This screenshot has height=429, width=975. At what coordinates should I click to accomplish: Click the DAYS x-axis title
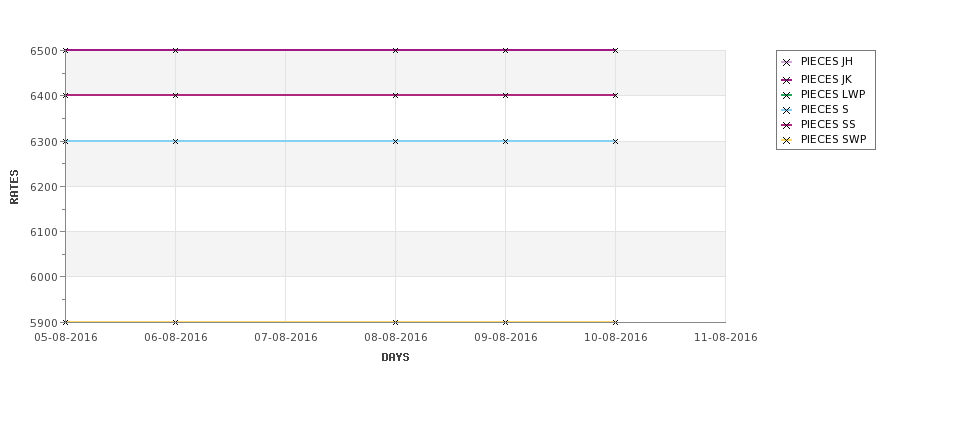click(x=395, y=357)
